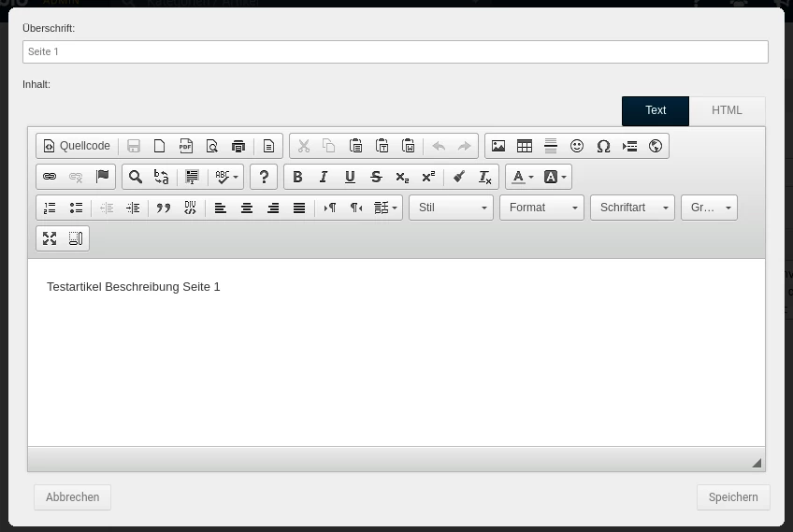The height and width of the screenshot is (532, 793).
Task: Toggle strikethrough formatting
Action: [376, 177]
